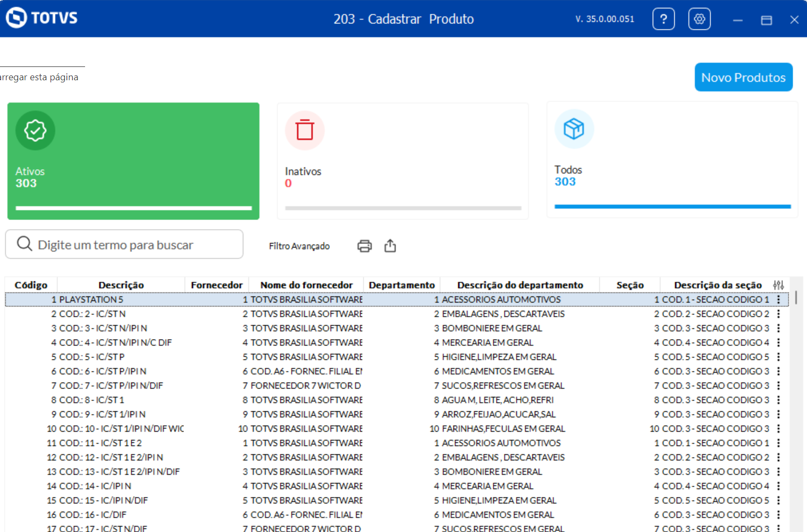The width and height of the screenshot is (807, 532).
Task: Click the version text 'V. 35.0.00.051'
Action: [605, 19]
